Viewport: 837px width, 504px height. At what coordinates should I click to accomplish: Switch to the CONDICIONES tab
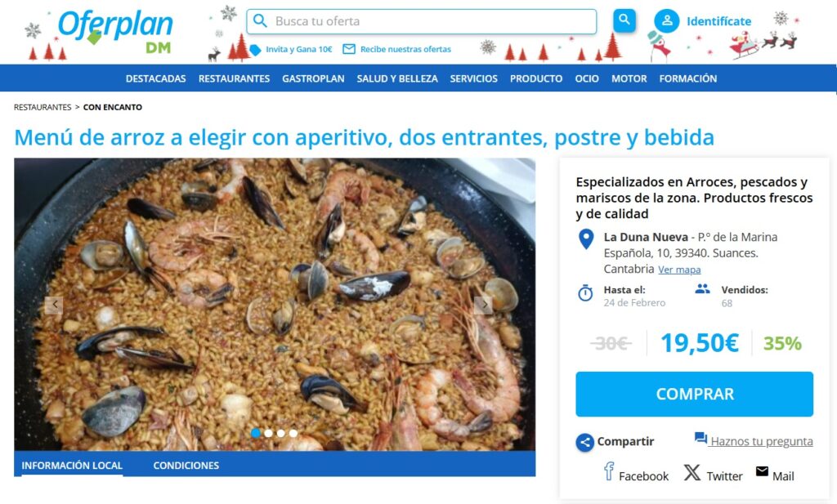click(x=186, y=465)
